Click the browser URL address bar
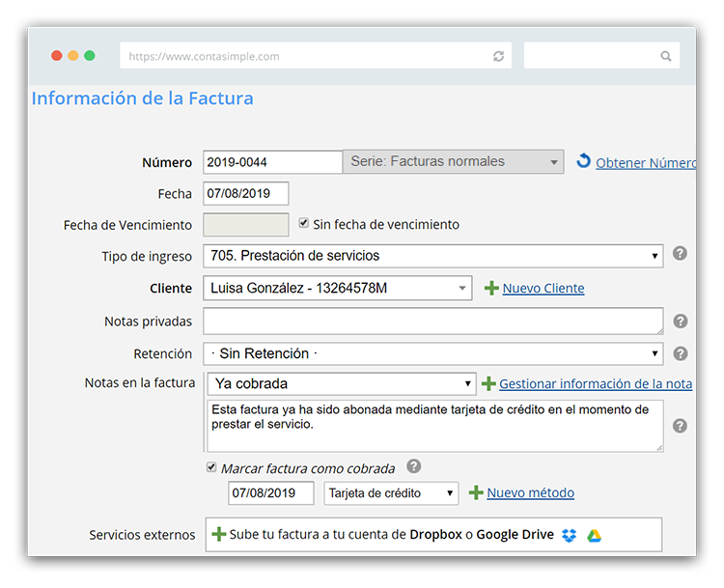 coord(316,56)
